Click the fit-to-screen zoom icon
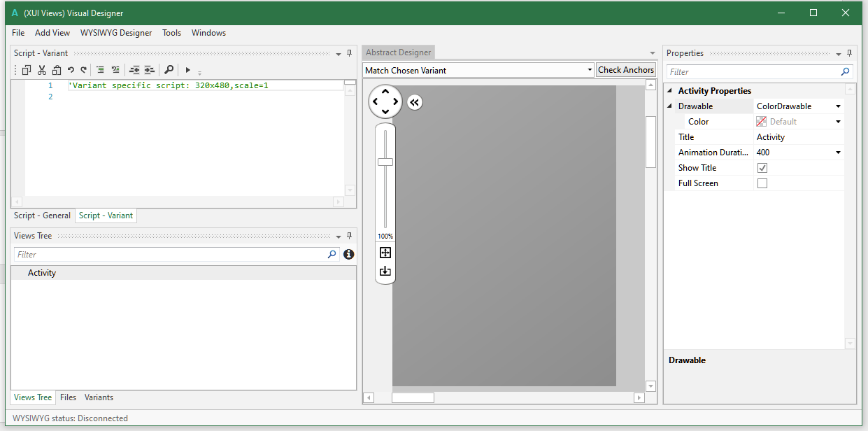Image resolution: width=868 pixels, height=431 pixels. click(x=385, y=253)
